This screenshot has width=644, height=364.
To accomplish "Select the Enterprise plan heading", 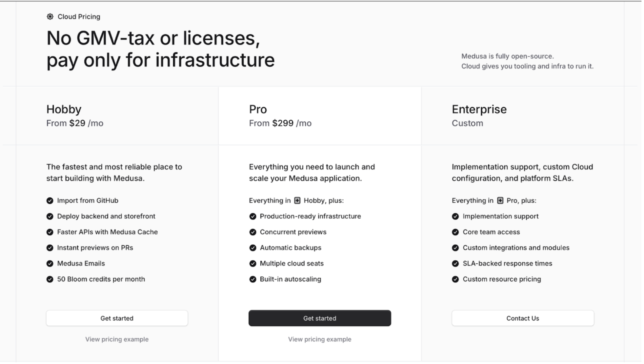I will 479,109.
